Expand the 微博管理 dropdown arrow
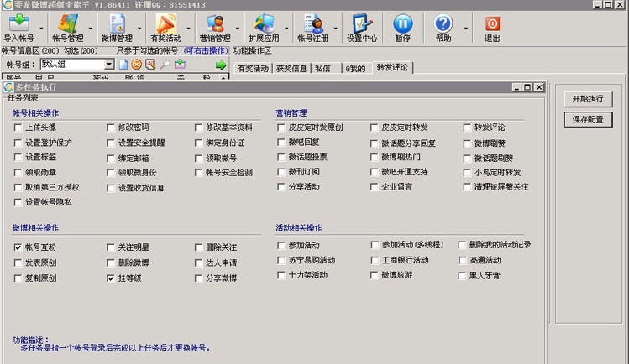This screenshot has width=629, height=364. (139, 29)
